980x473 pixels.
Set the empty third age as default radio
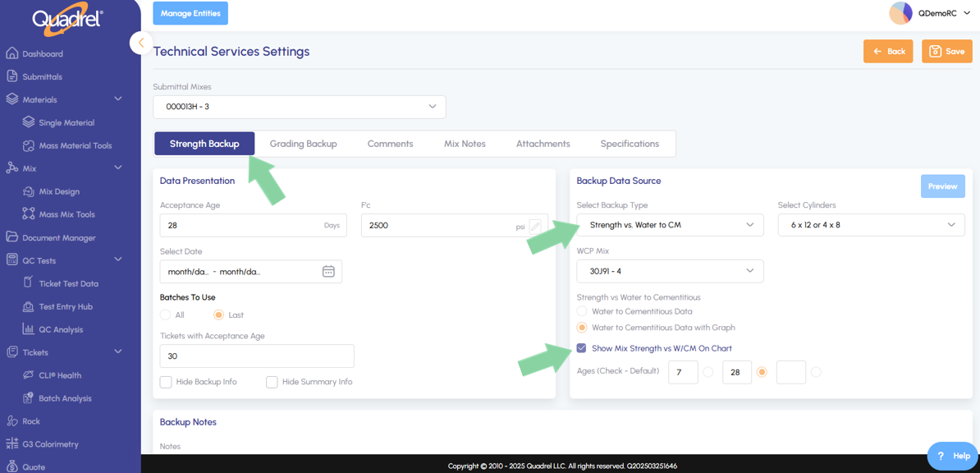[x=816, y=372]
